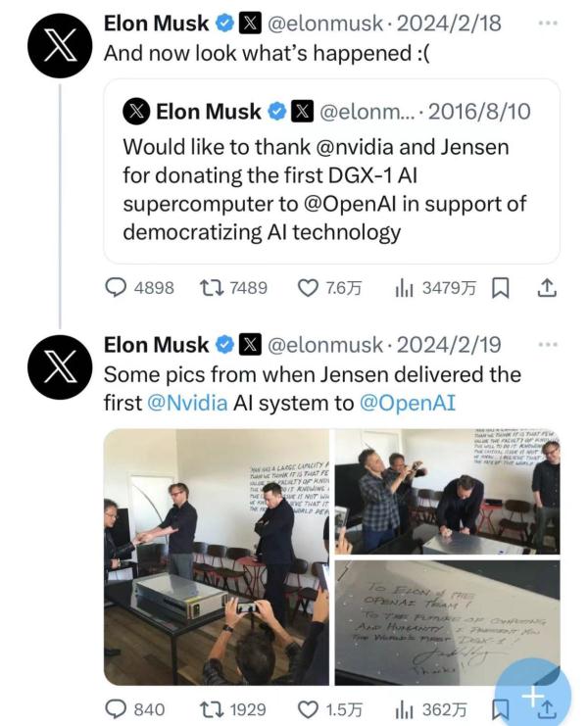Open large photo of DGX-1 delivery

point(217,556)
